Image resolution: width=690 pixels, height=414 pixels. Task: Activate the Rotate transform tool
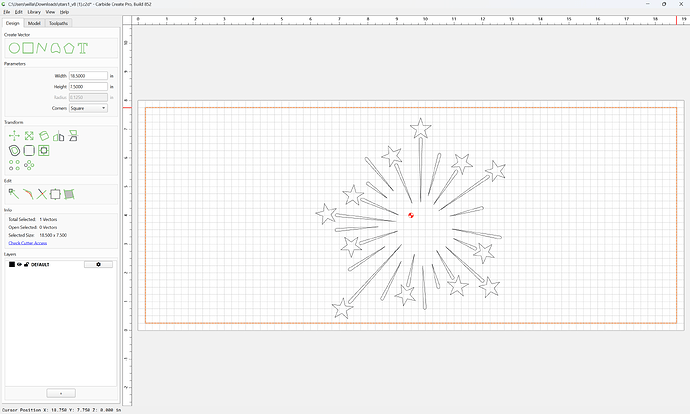pyautogui.click(x=44, y=136)
